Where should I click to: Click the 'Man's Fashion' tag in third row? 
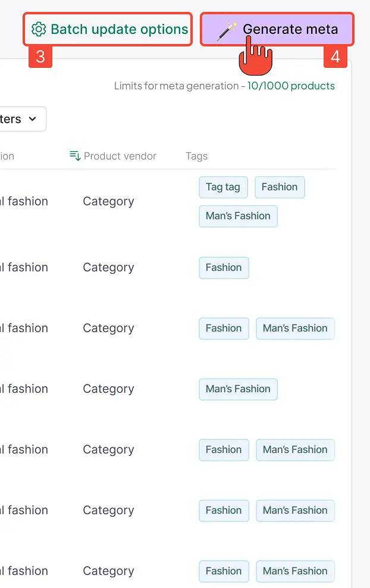point(295,329)
